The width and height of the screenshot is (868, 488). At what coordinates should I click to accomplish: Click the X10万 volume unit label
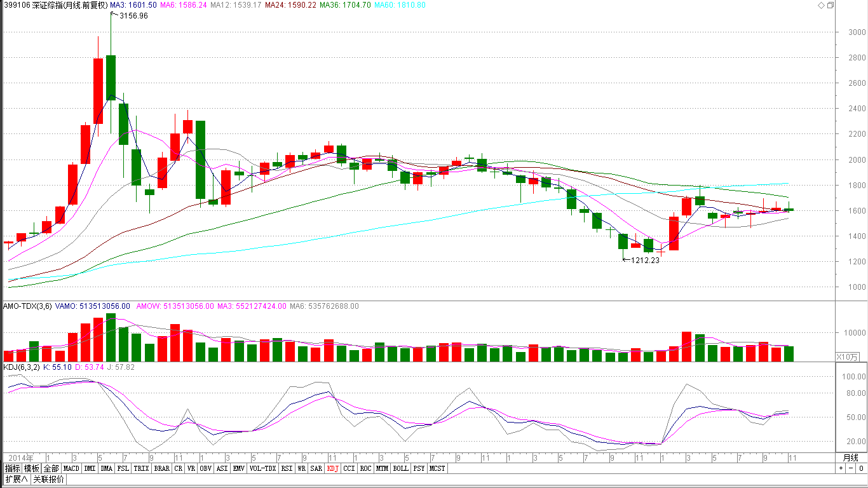[848, 356]
